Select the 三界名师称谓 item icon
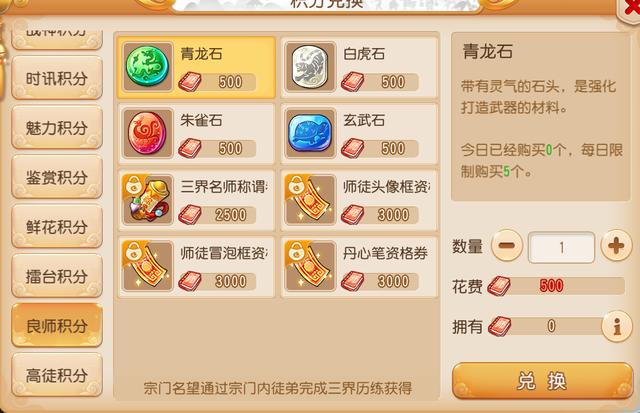This screenshot has width=640, height=413. (x=148, y=200)
